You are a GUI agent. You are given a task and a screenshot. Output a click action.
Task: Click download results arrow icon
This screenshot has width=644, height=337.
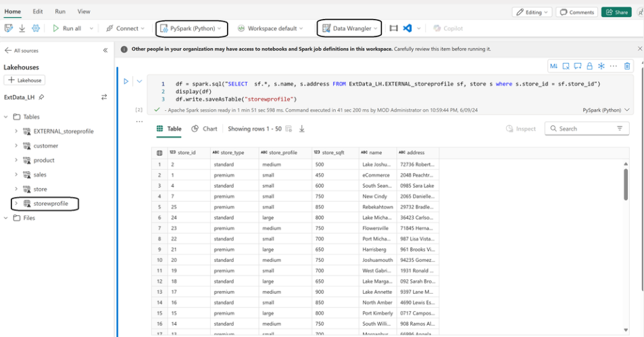[302, 129]
